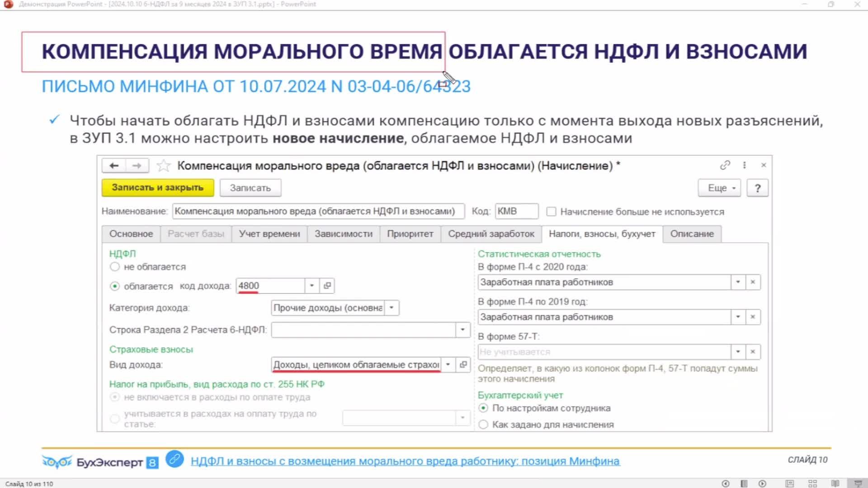Open the Еще dropdown menu
868x488 pixels.
pos(719,188)
